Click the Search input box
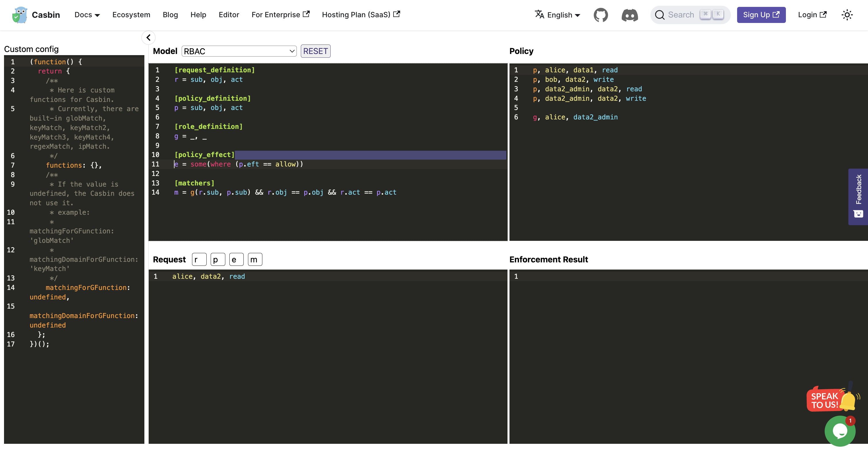The image size is (868, 457). (690, 15)
